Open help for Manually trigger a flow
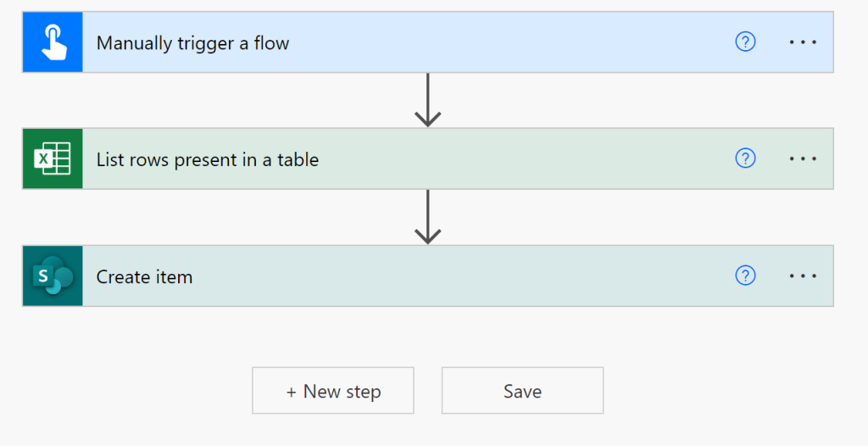This screenshot has width=868, height=446. pos(745,42)
